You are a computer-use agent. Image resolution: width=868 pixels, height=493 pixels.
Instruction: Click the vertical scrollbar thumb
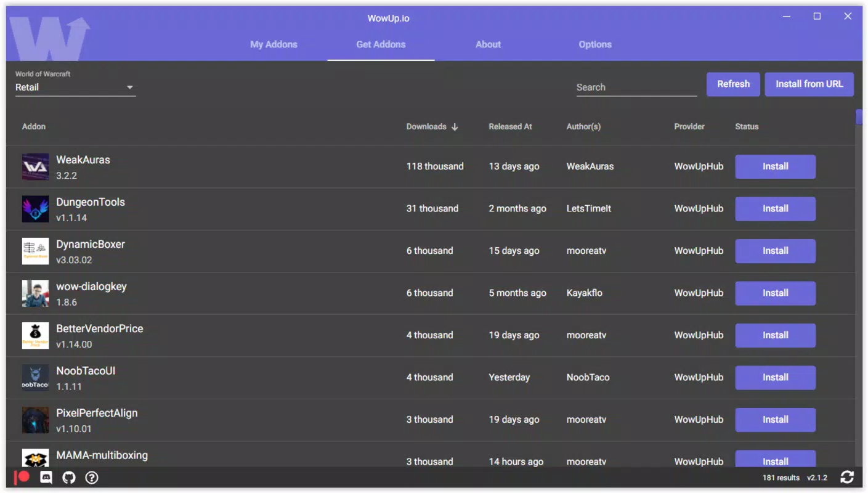[x=859, y=117]
